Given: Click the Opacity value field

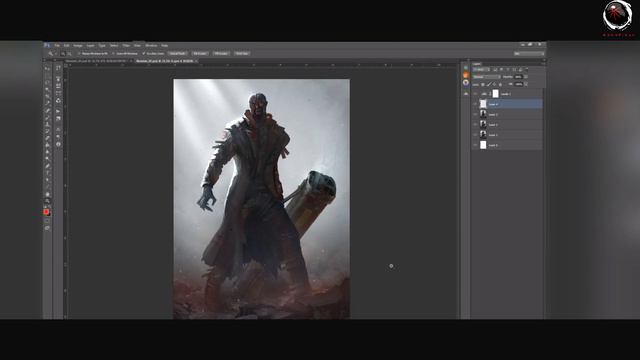Looking at the screenshot, I should (518, 77).
